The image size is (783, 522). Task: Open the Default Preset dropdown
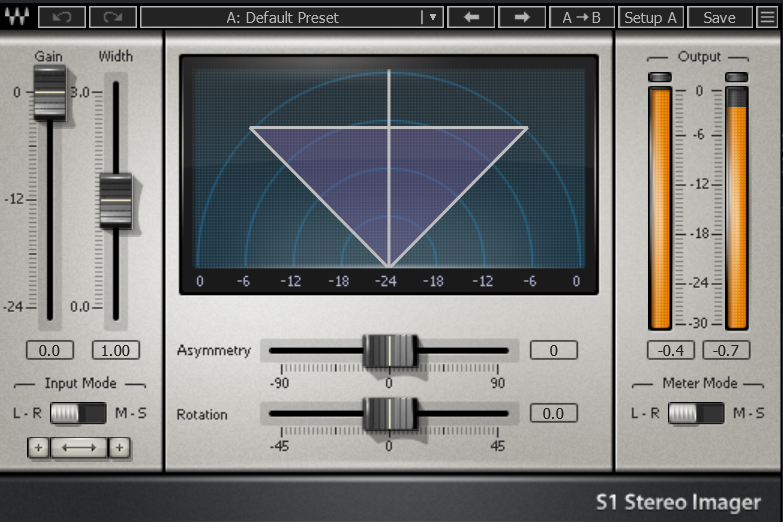pos(292,17)
